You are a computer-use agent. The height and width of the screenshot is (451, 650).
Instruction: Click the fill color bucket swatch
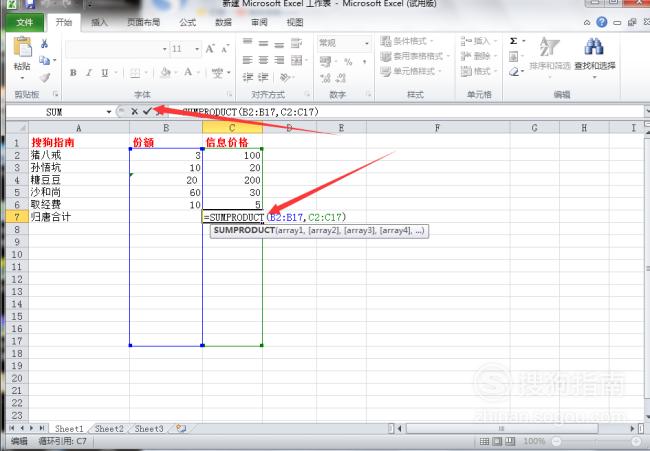coord(165,73)
